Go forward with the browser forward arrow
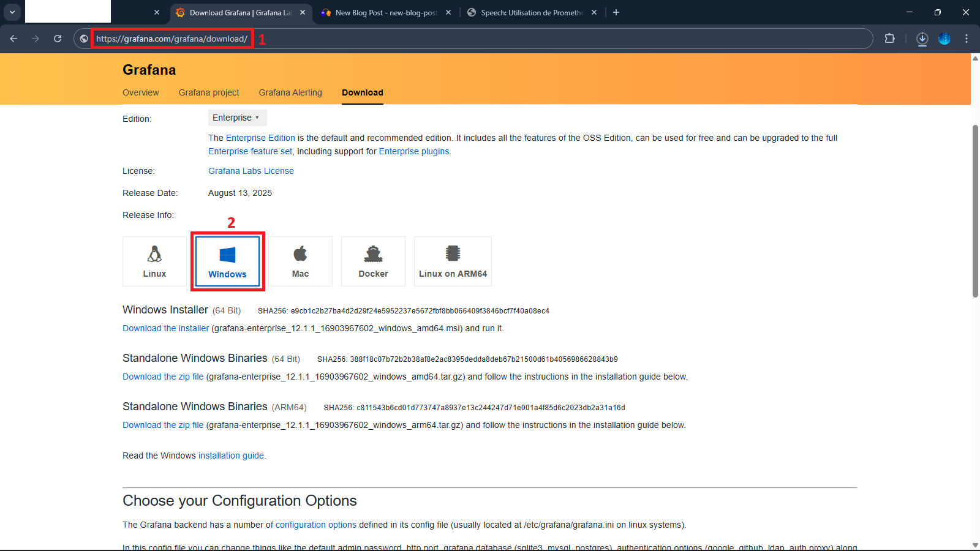Screen dimensions: 980x551 pos(36,39)
